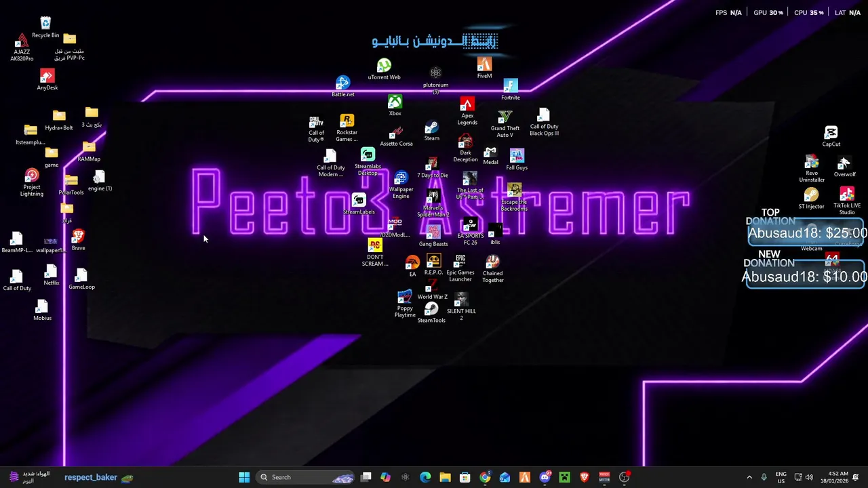868x488 pixels.
Task: Open Wallpaper Engine shortcut
Action: pyautogui.click(x=401, y=185)
